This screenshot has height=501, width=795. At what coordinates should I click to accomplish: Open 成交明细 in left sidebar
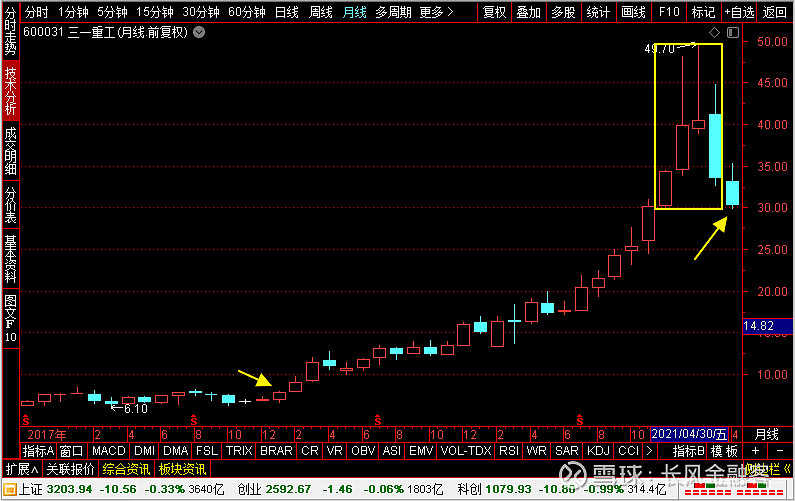pyautogui.click(x=11, y=151)
